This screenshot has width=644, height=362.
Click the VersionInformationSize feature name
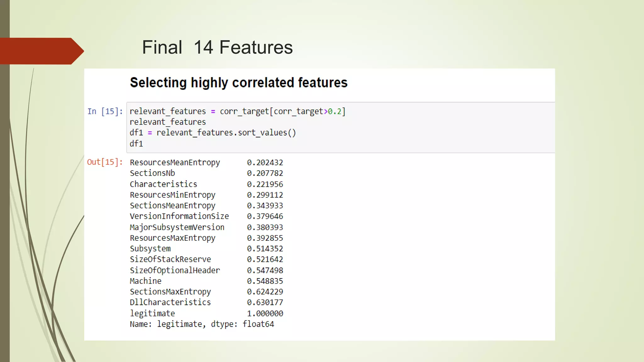click(179, 216)
